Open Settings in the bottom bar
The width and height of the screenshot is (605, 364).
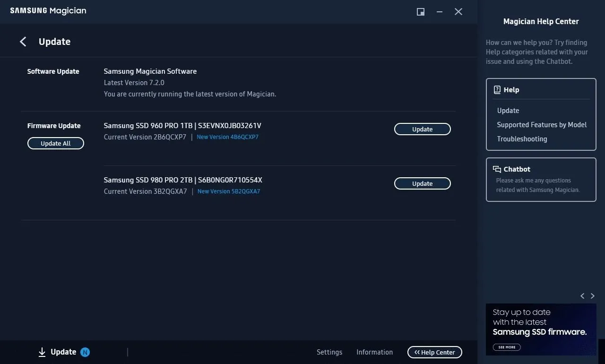(329, 352)
